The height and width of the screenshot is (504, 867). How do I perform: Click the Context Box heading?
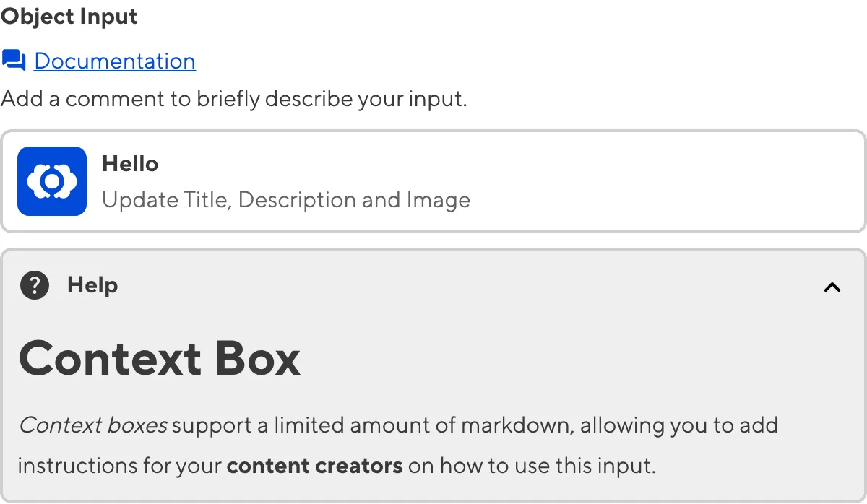point(160,359)
